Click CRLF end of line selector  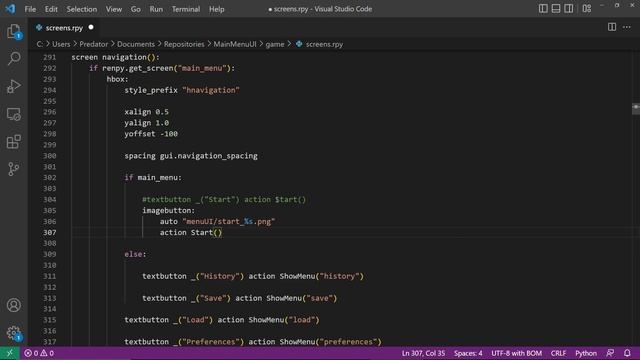558,353
